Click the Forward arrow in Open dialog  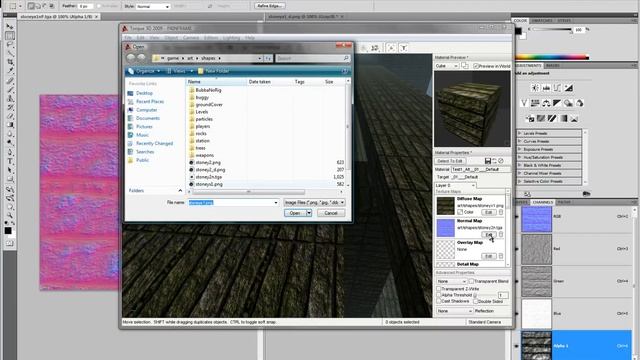[141, 58]
